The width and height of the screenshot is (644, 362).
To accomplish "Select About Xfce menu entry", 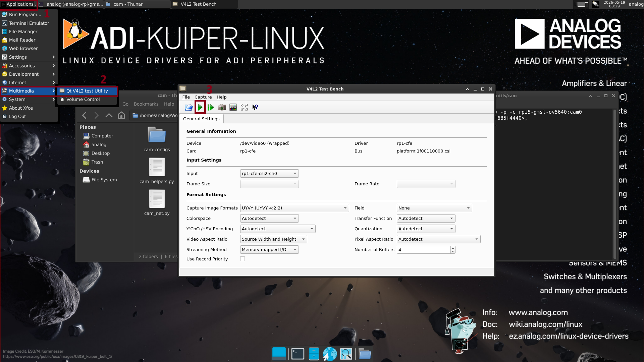I will click(x=29, y=108).
